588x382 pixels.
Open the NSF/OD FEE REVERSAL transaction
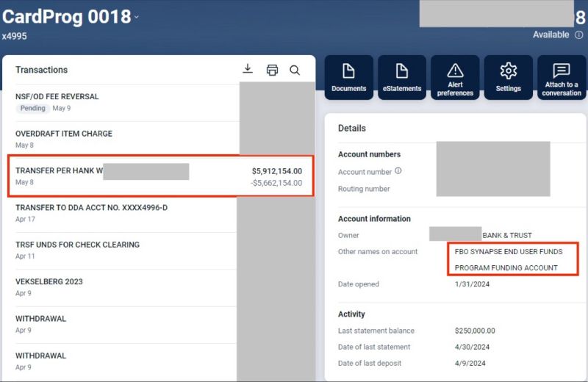57,96
